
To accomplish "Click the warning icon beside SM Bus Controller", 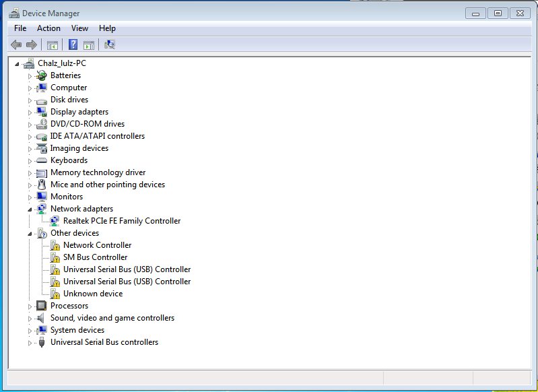I will pyautogui.click(x=55, y=257).
